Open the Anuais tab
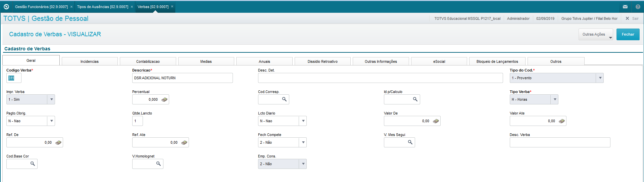This screenshot has width=644, height=182. (264, 61)
